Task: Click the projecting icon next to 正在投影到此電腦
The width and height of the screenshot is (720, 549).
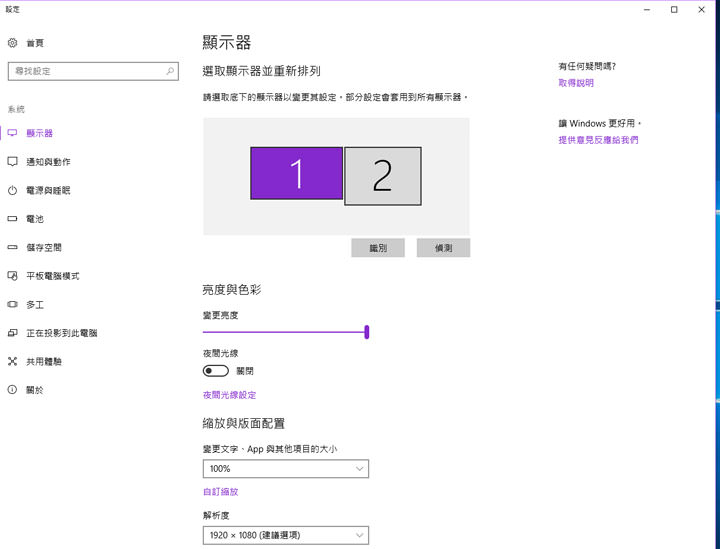Action: (12, 333)
